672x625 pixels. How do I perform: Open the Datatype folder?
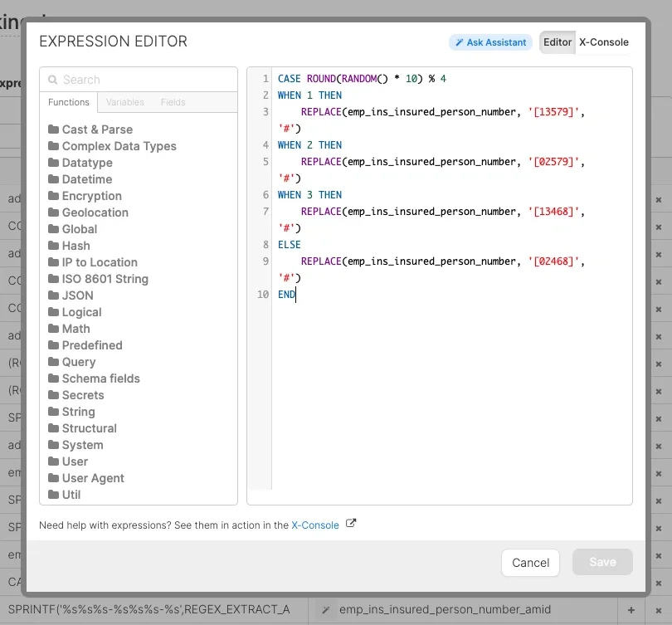click(x=80, y=163)
